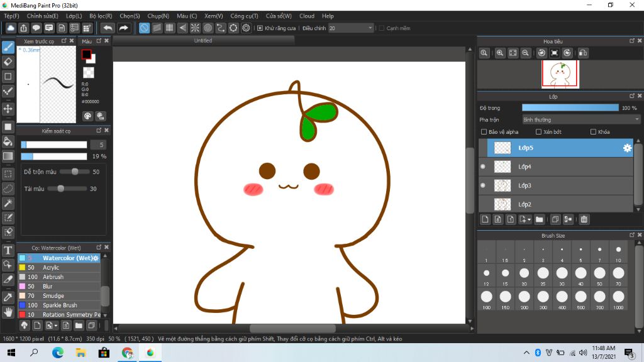Open the Cloud menu
644x362 pixels.
coord(307,16)
